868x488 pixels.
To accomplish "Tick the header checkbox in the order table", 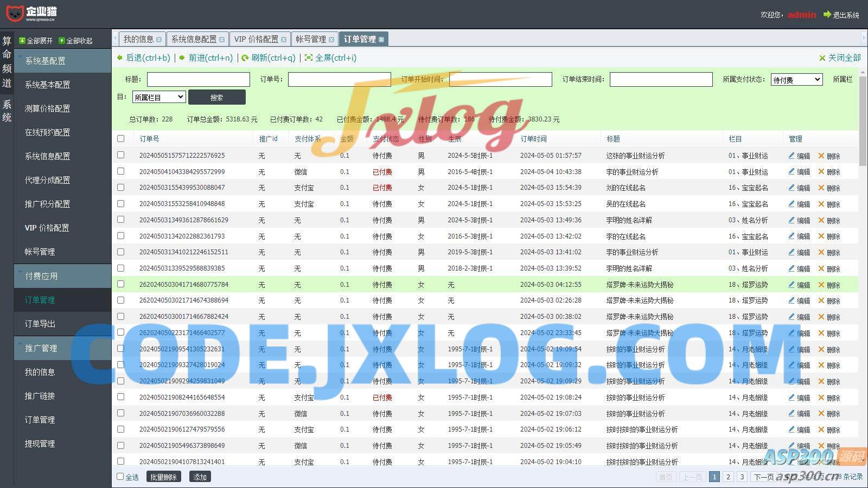I will tap(121, 139).
